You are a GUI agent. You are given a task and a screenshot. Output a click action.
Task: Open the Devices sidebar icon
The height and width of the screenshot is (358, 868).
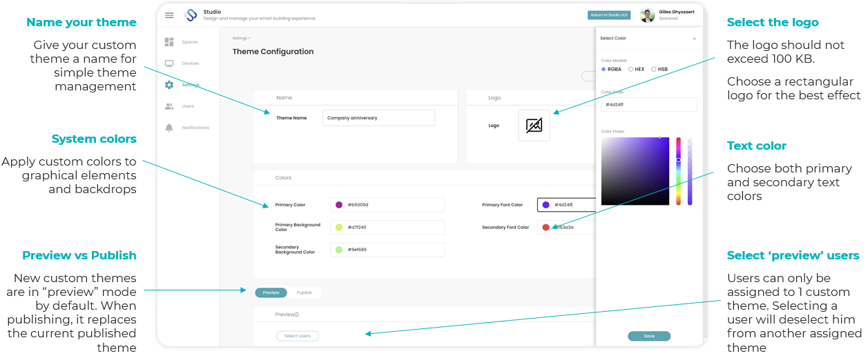[x=169, y=63]
